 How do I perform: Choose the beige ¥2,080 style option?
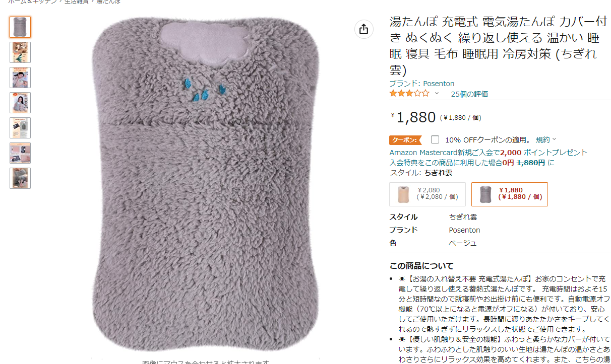coord(427,194)
